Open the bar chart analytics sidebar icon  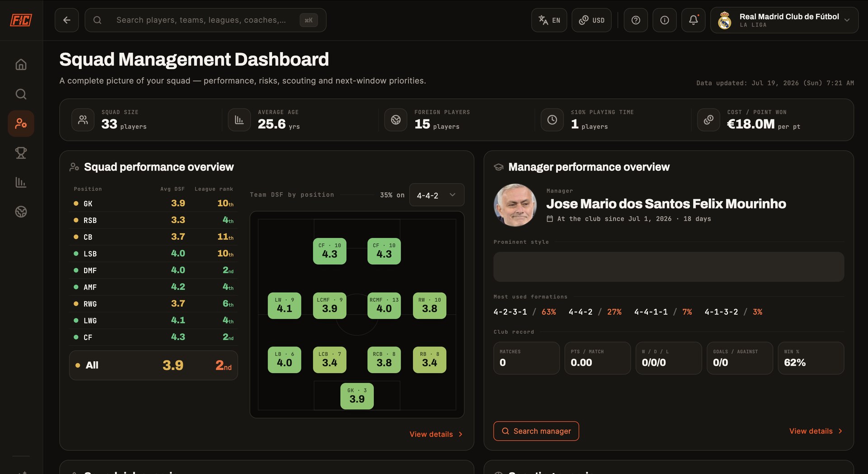(21, 182)
